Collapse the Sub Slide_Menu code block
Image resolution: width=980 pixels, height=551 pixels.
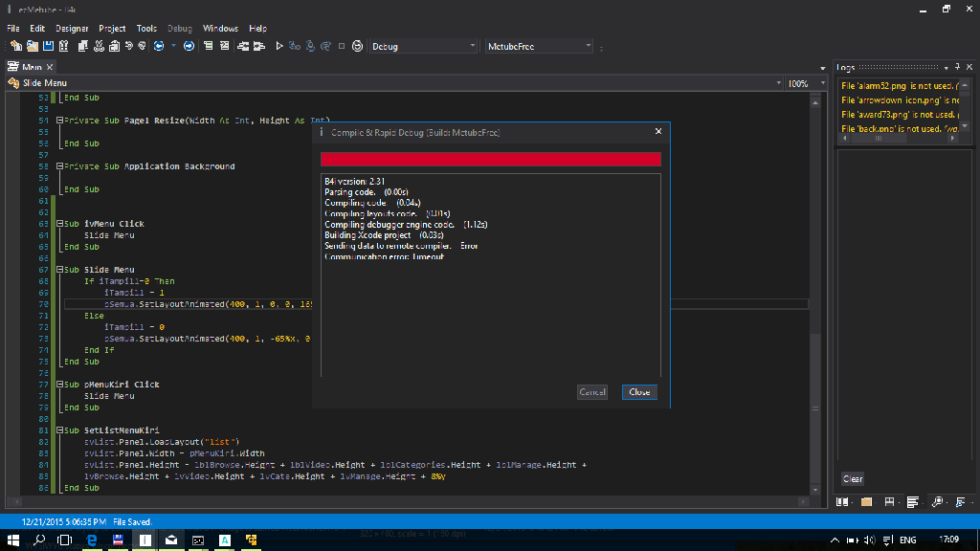[59, 270]
